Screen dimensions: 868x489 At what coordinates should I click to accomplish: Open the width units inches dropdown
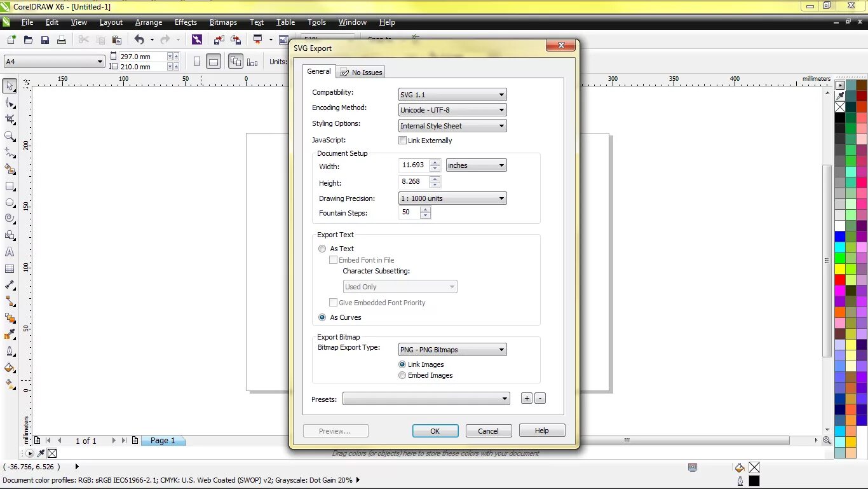[x=476, y=165]
